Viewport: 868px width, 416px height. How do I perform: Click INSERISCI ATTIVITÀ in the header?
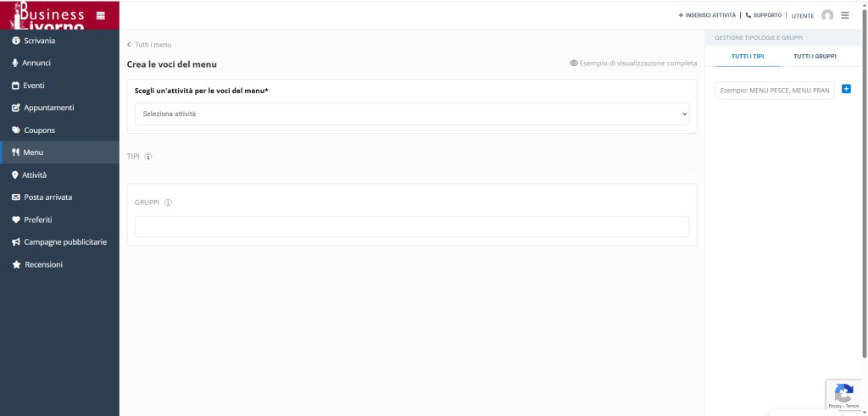[707, 15]
